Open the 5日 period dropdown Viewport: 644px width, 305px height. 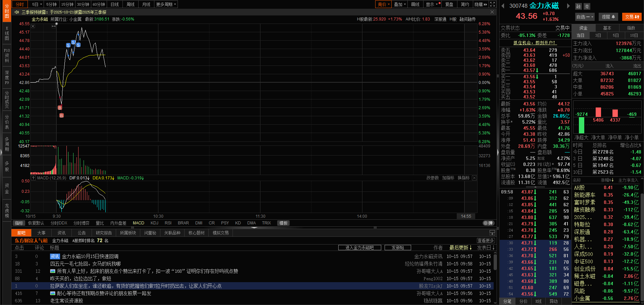click(x=37, y=4)
